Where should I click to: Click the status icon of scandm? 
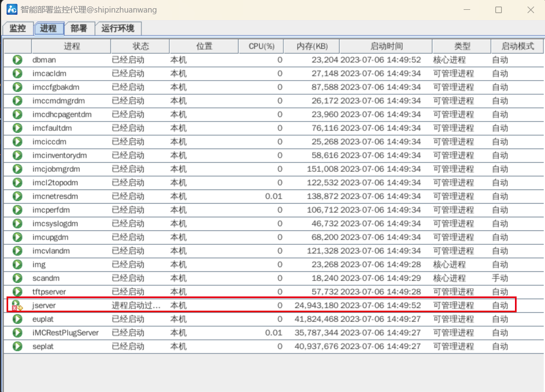17,278
